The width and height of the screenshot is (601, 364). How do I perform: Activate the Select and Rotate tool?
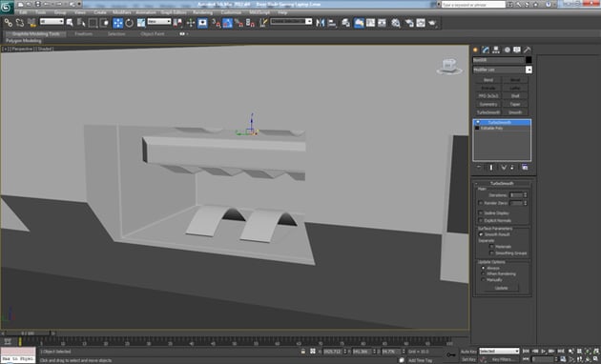pos(129,23)
